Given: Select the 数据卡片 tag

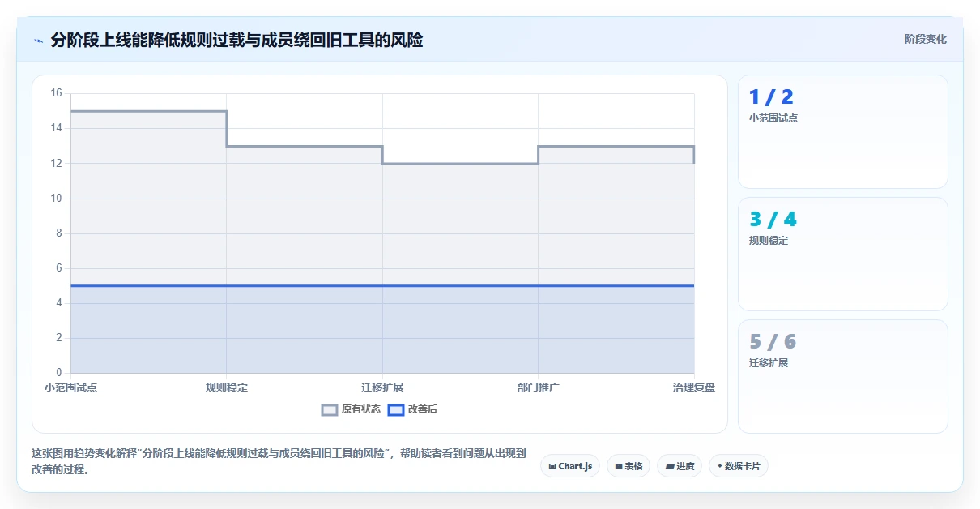Looking at the screenshot, I should point(739,466).
